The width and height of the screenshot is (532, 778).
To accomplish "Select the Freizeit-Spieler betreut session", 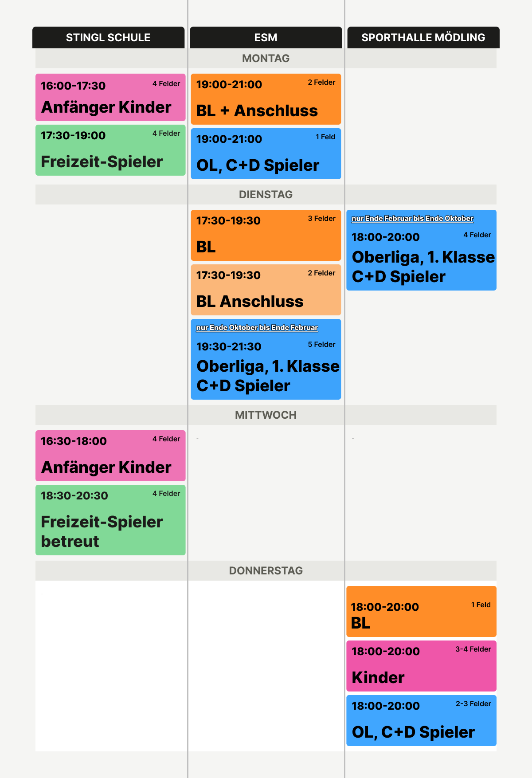I will [110, 520].
